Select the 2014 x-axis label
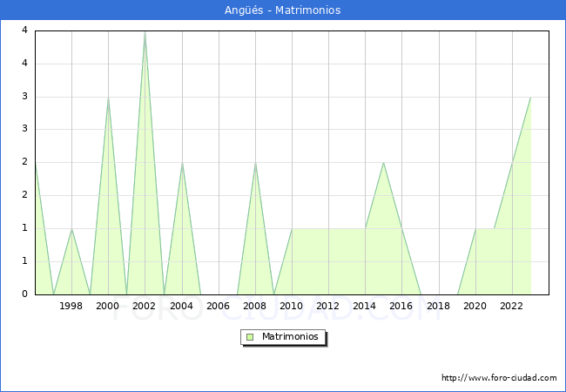Screen dimensions: 566x392 365,306
